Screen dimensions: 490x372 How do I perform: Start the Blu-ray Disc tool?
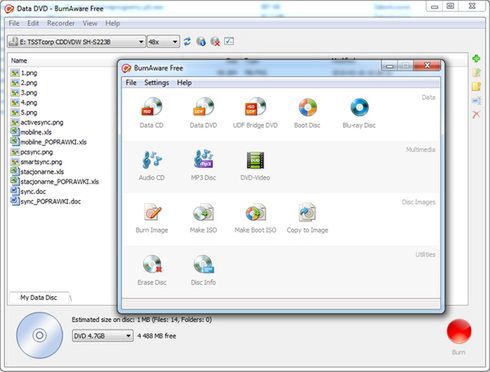359,112
